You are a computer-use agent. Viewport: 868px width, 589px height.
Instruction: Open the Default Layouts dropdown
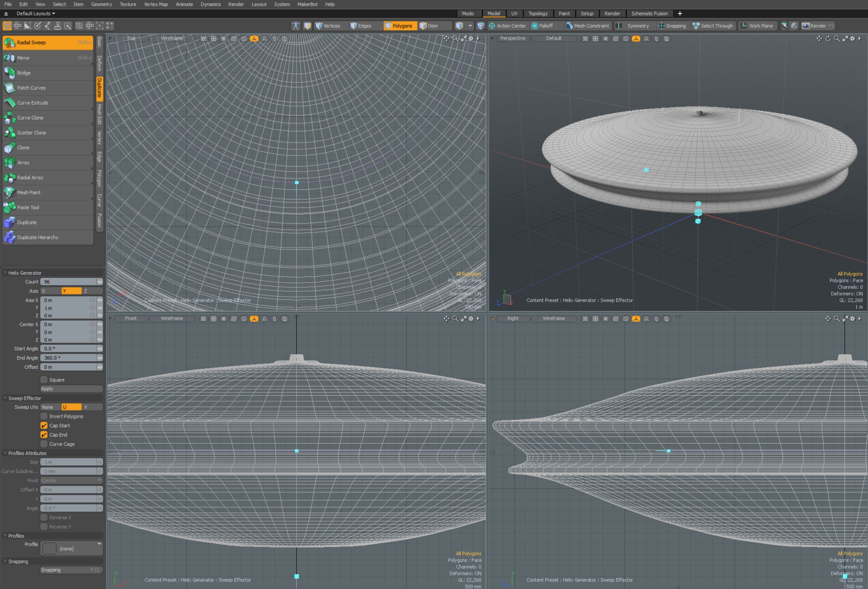click(x=35, y=13)
